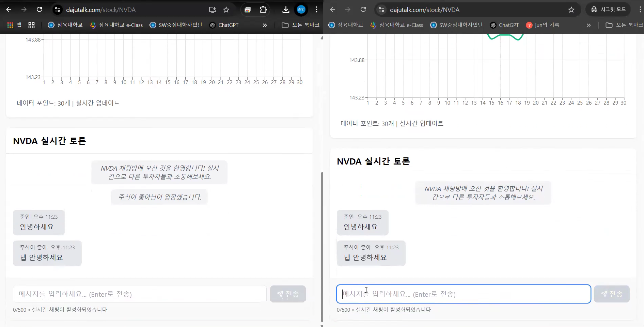Screen dimensions: 644x327
Task: Open 삼육대학교 e-Class bookmark in the left window
Action: pyautogui.click(x=116, y=25)
